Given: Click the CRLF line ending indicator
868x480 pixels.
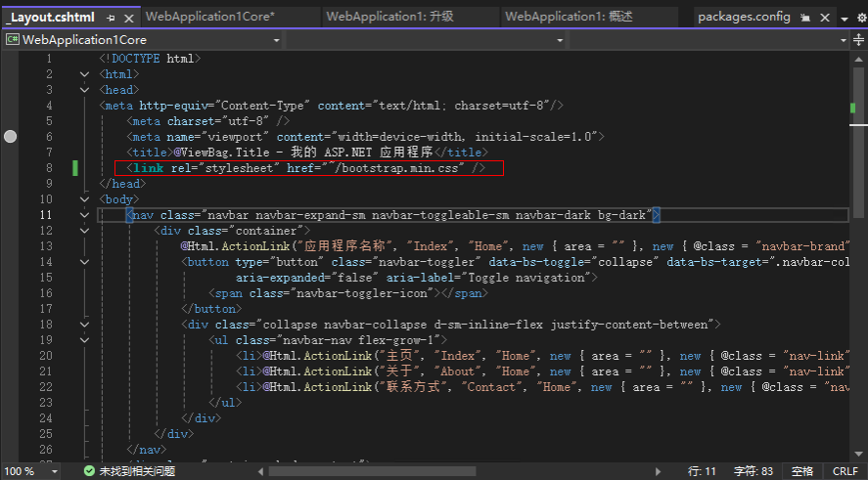Looking at the screenshot, I should click(844, 471).
